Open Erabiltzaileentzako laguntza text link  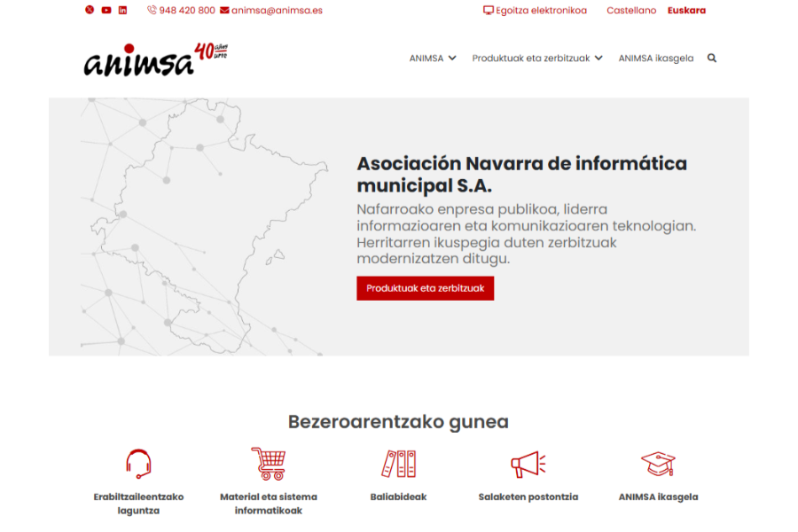coord(138,504)
